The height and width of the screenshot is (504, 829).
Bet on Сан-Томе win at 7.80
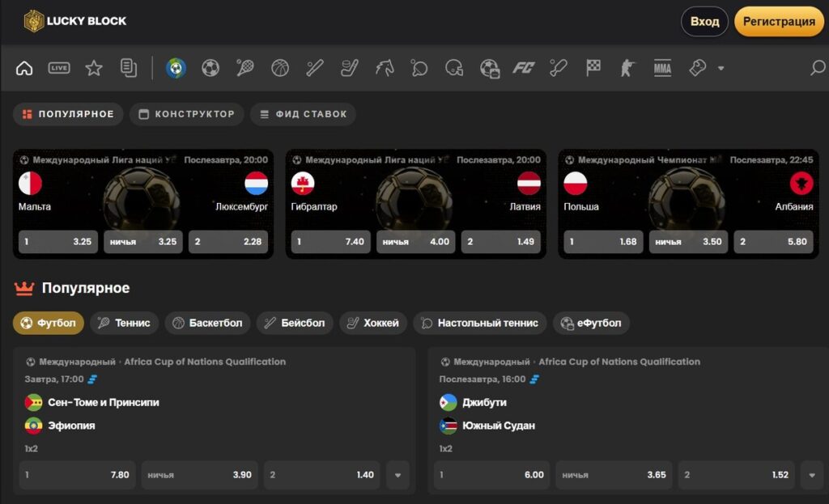click(x=77, y=475)
